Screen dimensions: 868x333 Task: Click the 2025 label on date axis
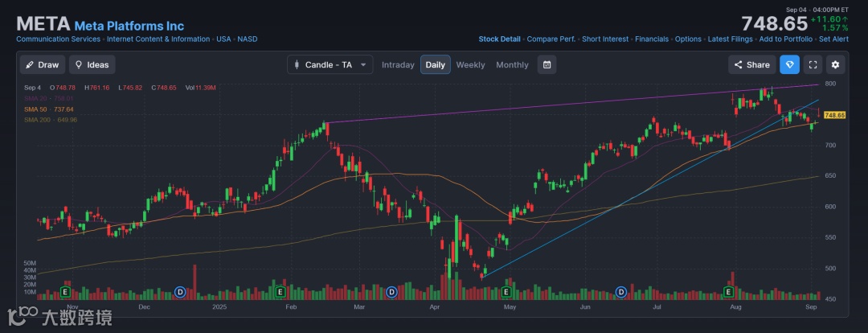pos(219,306)
